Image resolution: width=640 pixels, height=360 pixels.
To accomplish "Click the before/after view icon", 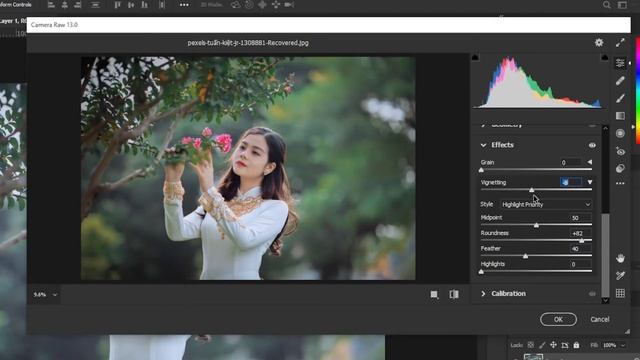I will pos(454,294).
